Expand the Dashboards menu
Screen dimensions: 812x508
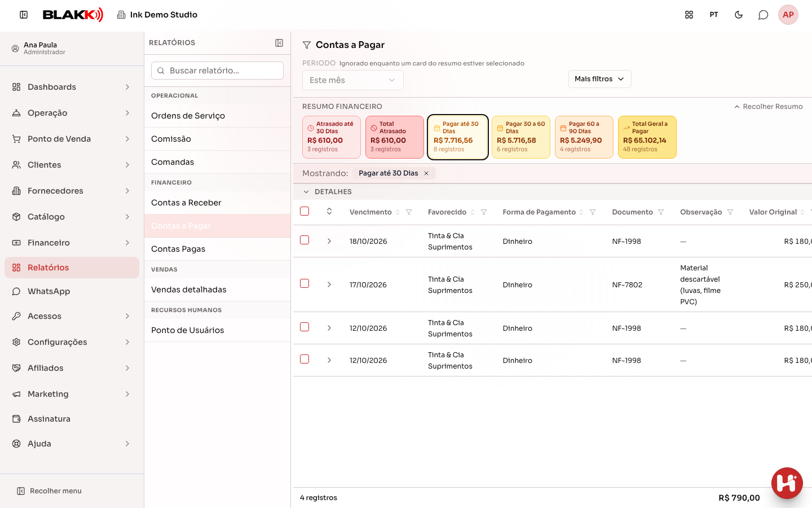72,87
